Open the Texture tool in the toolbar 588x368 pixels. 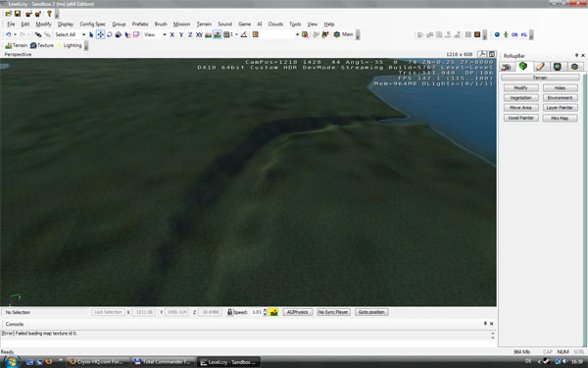42,45
